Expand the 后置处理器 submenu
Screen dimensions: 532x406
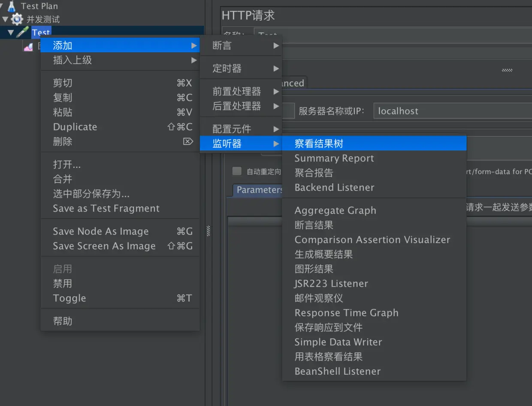coord(241,106)
